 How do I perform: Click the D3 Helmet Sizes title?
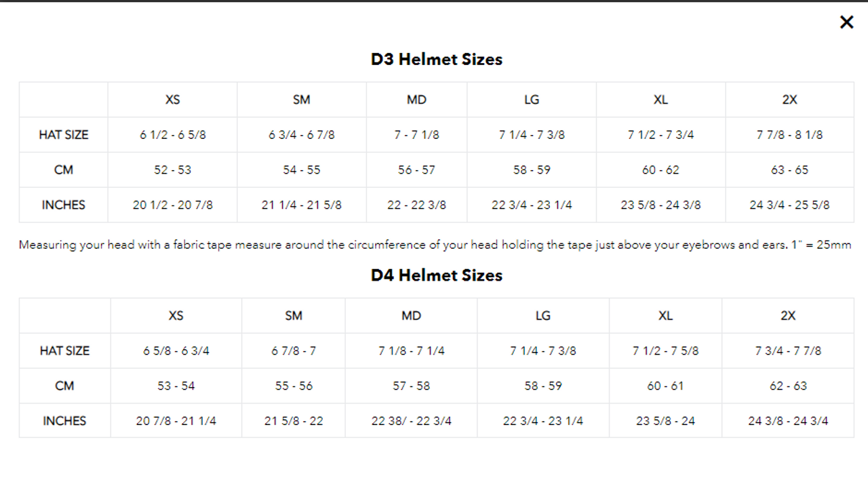click(x=435, y=60)
